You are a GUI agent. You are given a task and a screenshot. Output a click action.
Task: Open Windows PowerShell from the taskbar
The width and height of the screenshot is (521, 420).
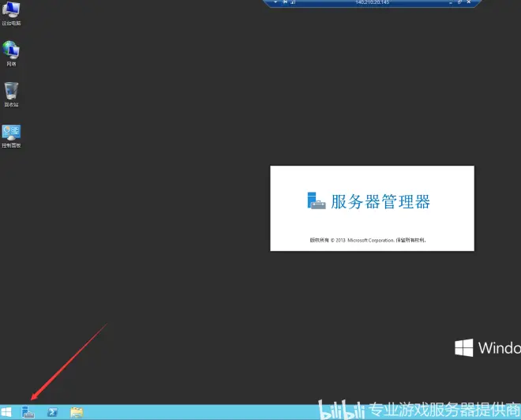coord(53,412)
